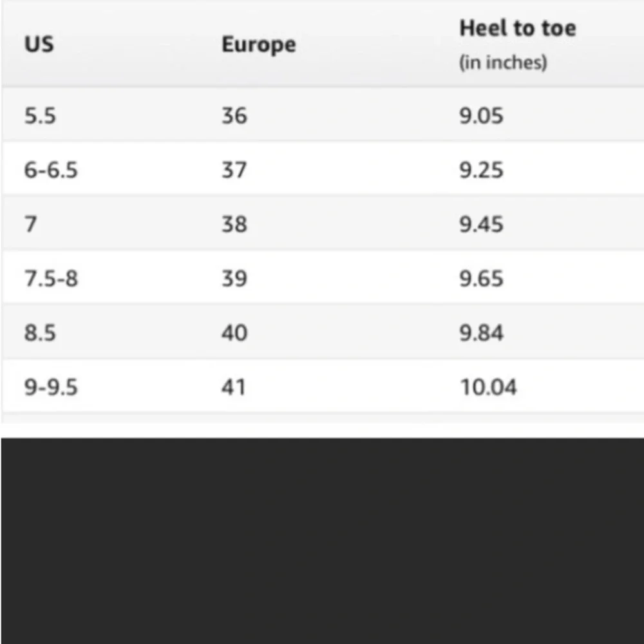Viewport: 644px width, 644px height.
Task: Click the 9.45 inches value
Action: click(481, 224)
